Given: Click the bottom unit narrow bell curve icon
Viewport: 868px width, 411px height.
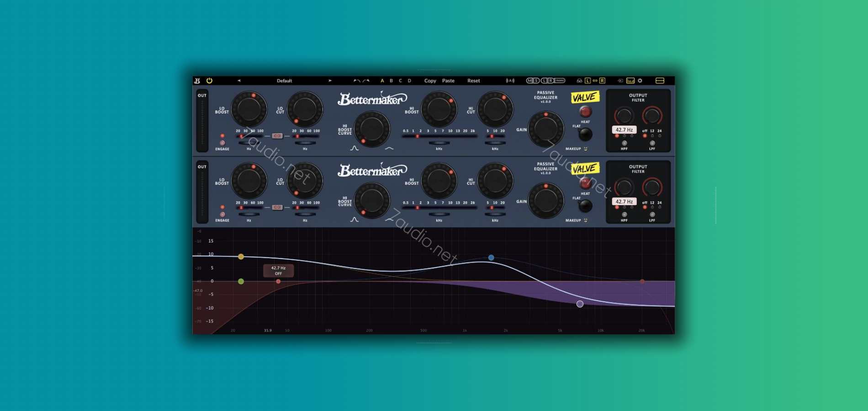Looking at the screenshot, I should pos(354,220).
